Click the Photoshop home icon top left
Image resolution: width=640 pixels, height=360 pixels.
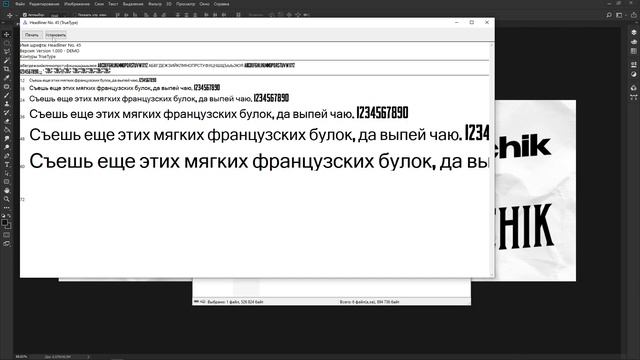tap(6, 4)
